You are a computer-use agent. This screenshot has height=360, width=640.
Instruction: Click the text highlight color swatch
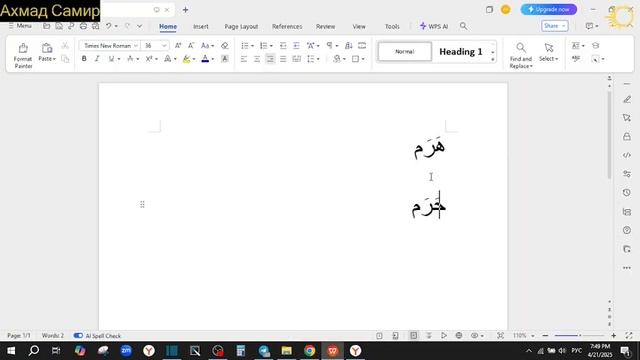click(x=186, y=59)
